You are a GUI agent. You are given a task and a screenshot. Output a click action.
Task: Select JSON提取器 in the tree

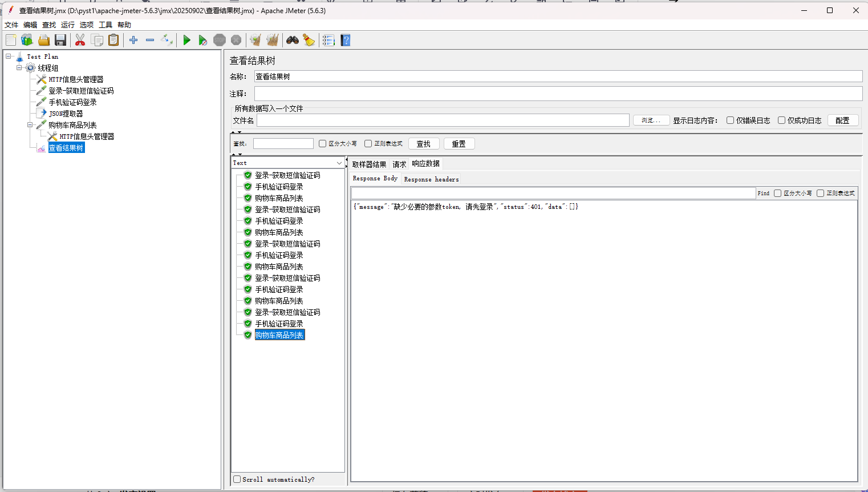(66, 114)
